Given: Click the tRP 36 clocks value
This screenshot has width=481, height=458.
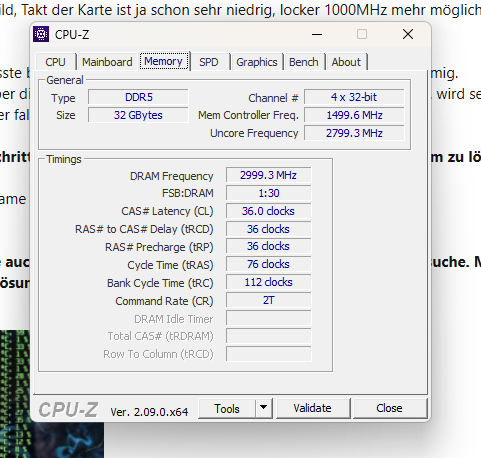Looking at the screenshot, I should click(269, 246).
